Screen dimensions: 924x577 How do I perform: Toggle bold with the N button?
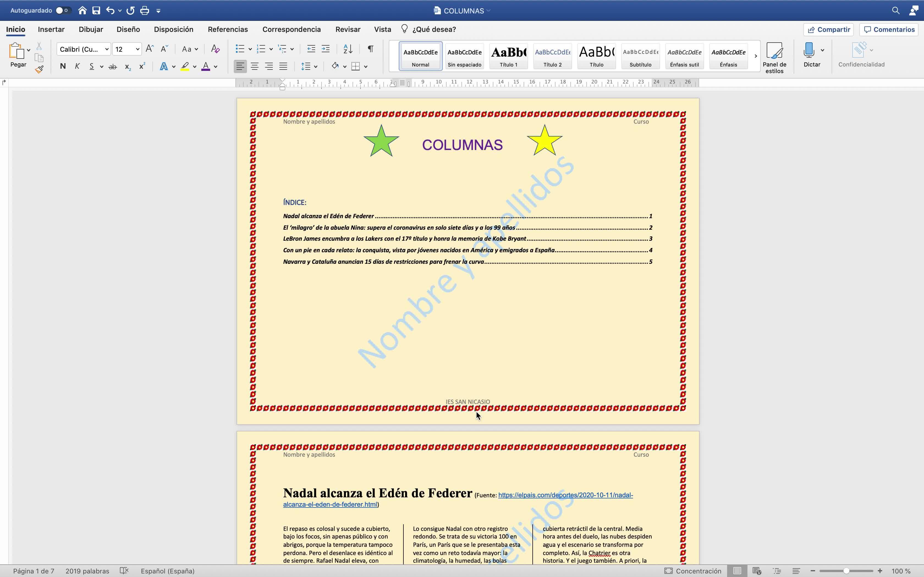(63, 66)
